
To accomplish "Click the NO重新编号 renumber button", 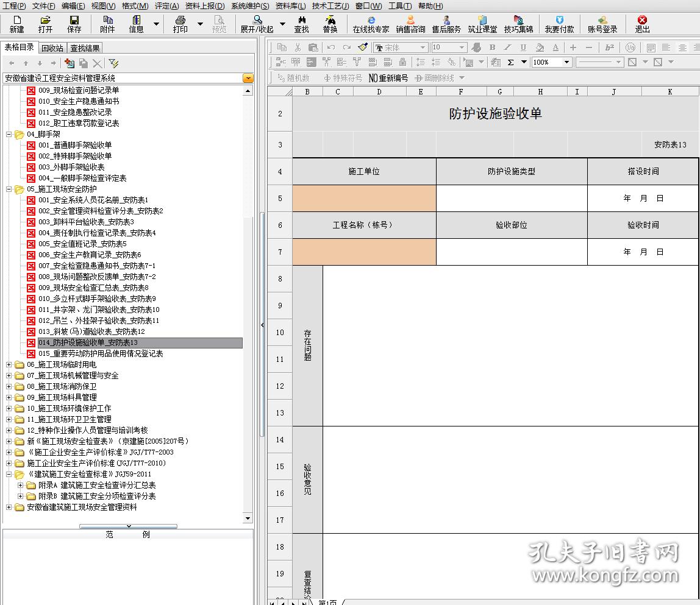I will 388,78.
